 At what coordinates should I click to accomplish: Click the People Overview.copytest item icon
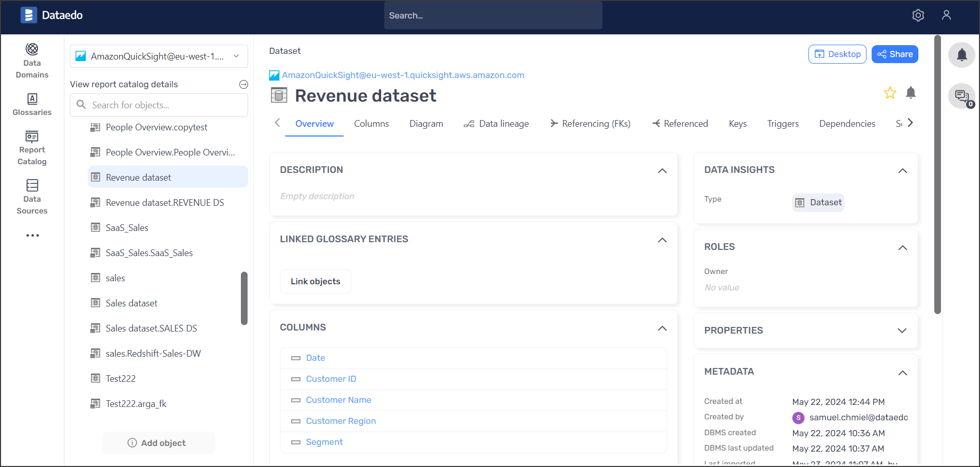[95, 127]
